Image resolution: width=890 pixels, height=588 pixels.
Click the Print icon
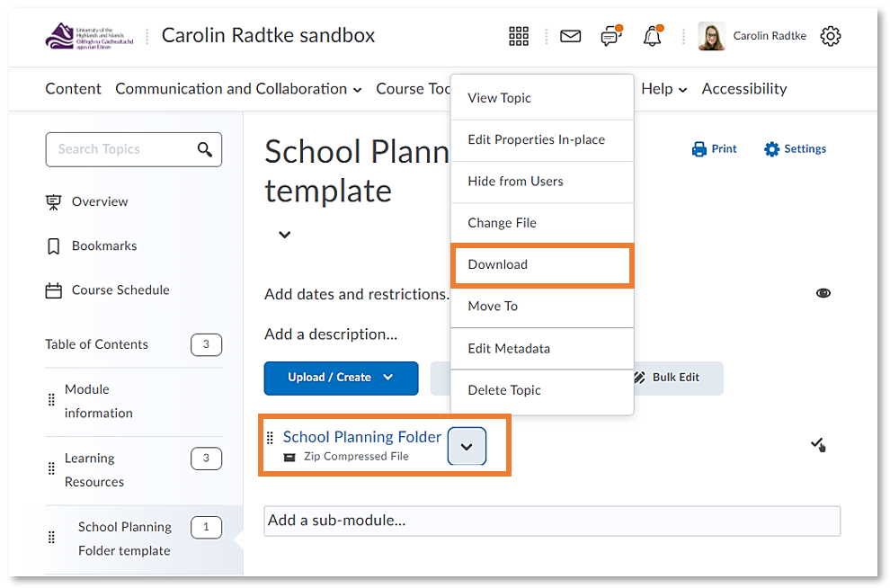pos(700,148)
